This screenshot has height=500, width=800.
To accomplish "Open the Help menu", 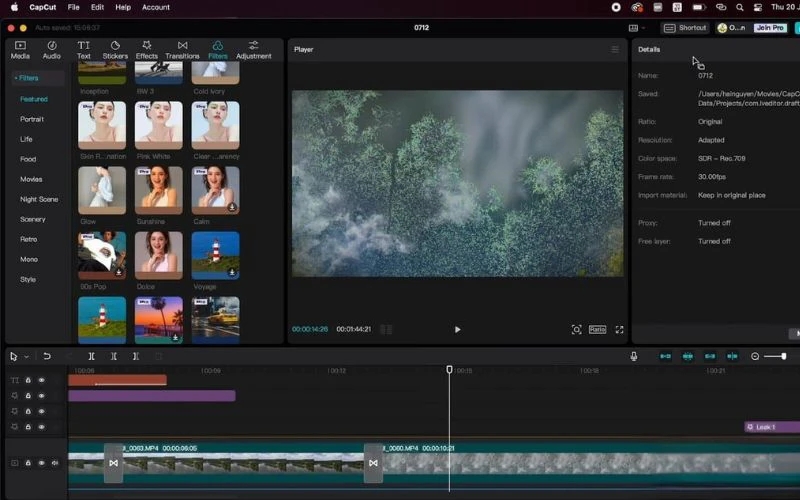I will 123,7.
